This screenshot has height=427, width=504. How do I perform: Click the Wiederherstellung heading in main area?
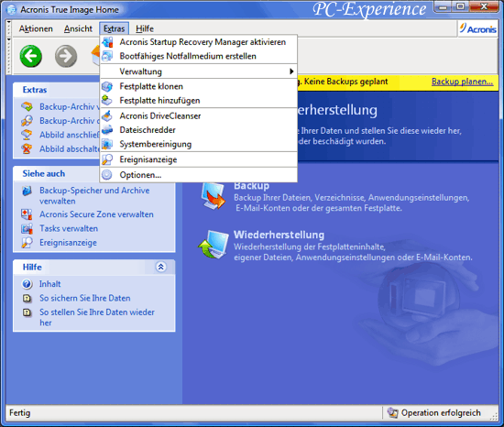[x=279, y=235]
